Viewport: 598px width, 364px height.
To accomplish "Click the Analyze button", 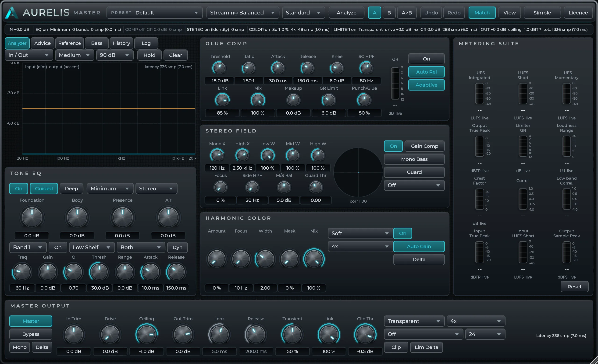I will [x=346, y=13].
